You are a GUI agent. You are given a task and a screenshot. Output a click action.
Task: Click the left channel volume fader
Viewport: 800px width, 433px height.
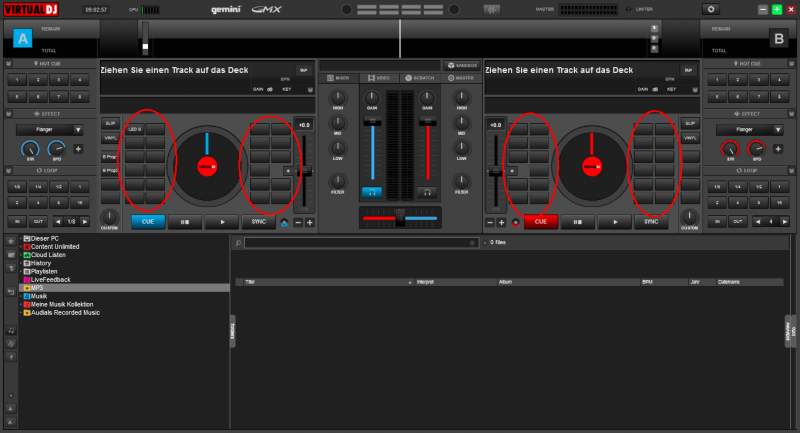[x=372, y=121]
